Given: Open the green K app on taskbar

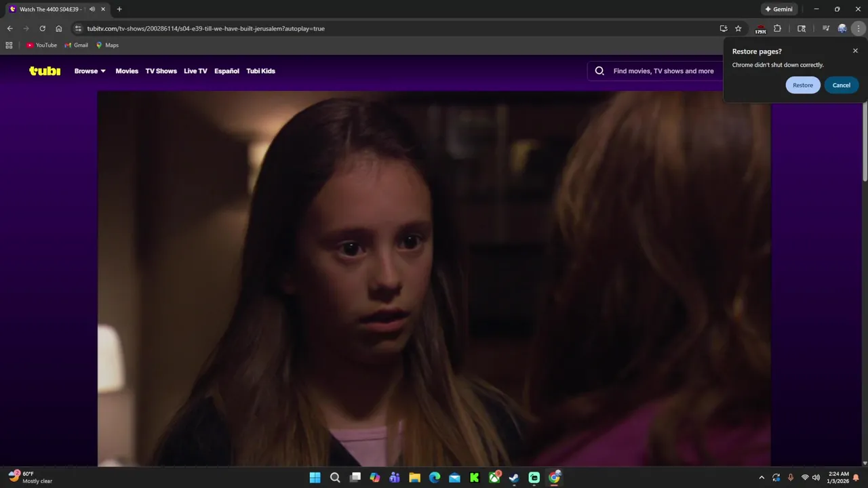Looking at the screenshot, I should [x=475, y=478].
